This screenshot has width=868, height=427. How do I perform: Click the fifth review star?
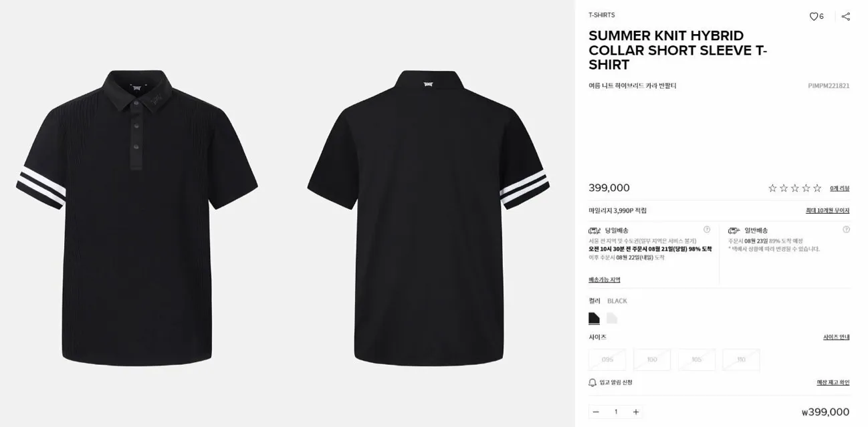817,188
